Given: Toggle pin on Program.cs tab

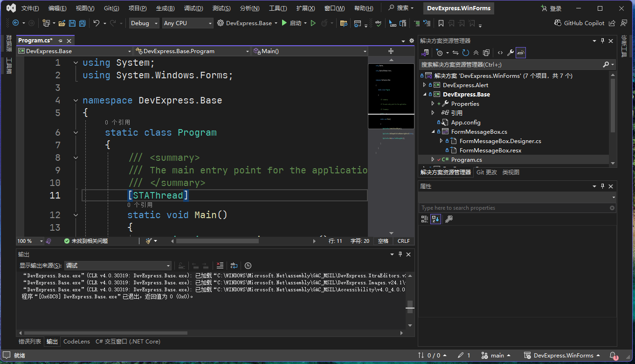Looking at the screenshot, I should click(x=60, y=41).
